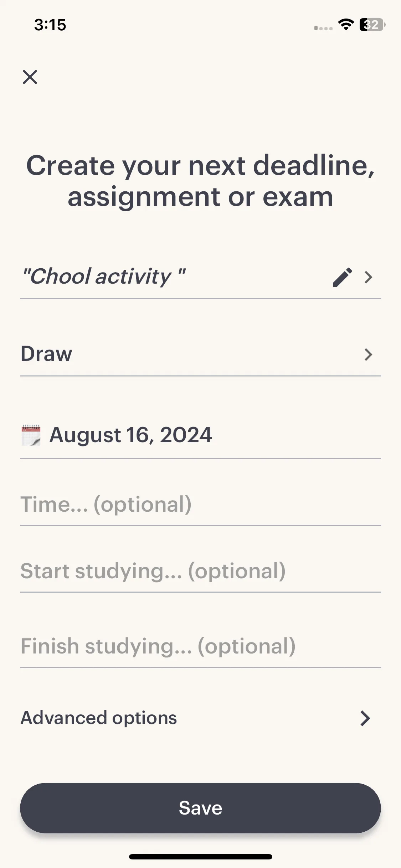Open Advanced options

[x=200, y=718]
